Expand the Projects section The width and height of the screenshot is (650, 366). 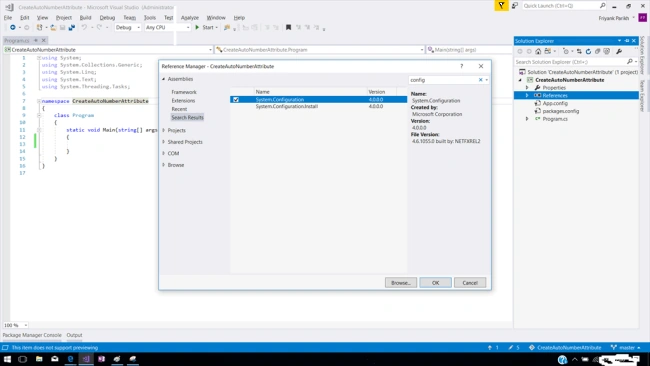164,130
